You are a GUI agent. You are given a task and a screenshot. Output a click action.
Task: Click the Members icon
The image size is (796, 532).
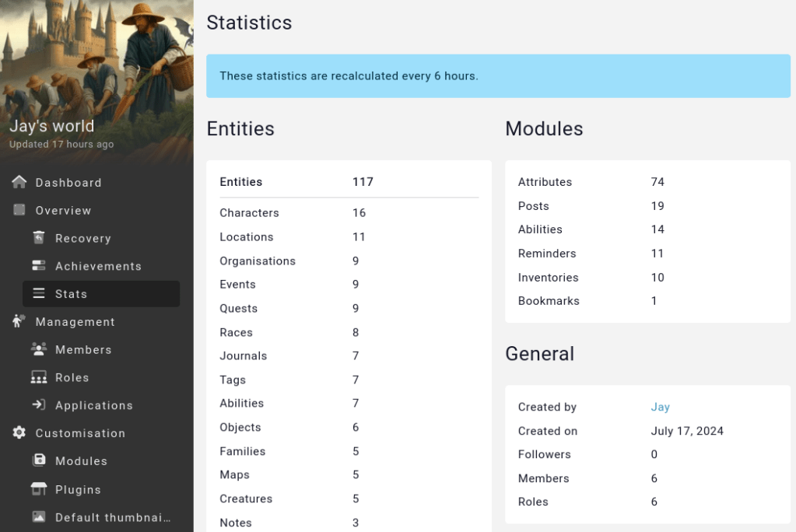click(x=38, y=350)
